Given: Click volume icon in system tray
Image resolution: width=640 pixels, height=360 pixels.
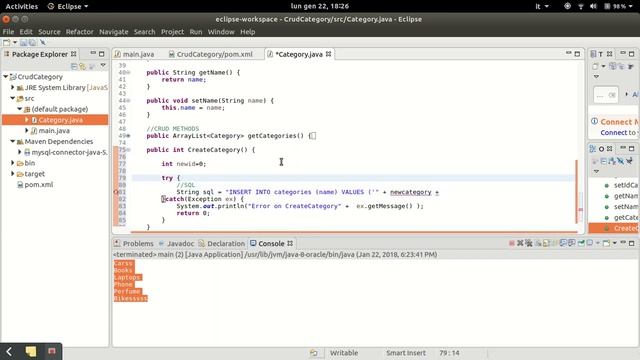Looking at the screenshot, I should click(593, 6).
